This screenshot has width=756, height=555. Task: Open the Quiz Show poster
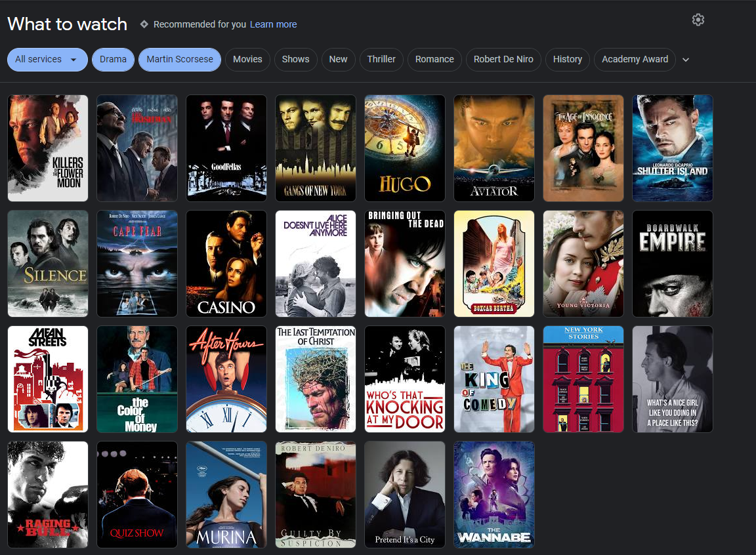point(137,495)
